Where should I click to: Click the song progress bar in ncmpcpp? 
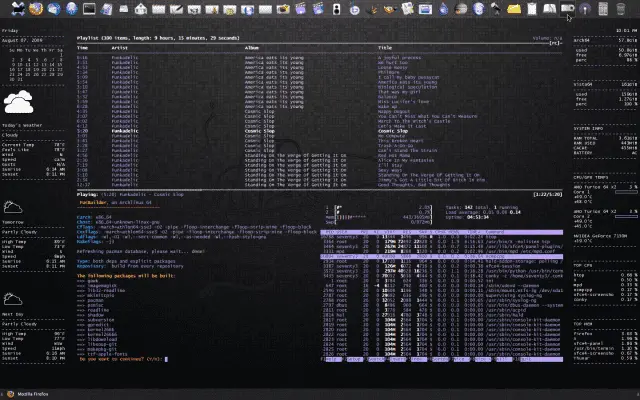click(320, 190)
